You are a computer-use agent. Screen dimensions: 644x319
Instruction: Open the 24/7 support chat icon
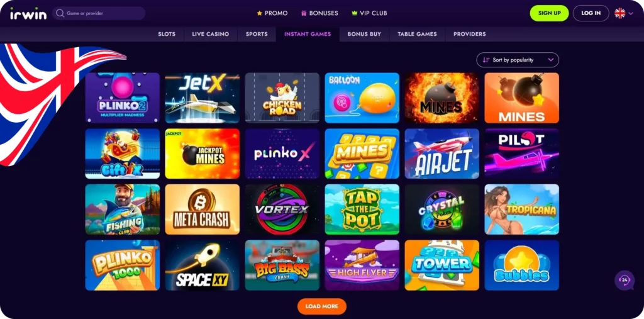pyautogui.click(x=625, y=280)
